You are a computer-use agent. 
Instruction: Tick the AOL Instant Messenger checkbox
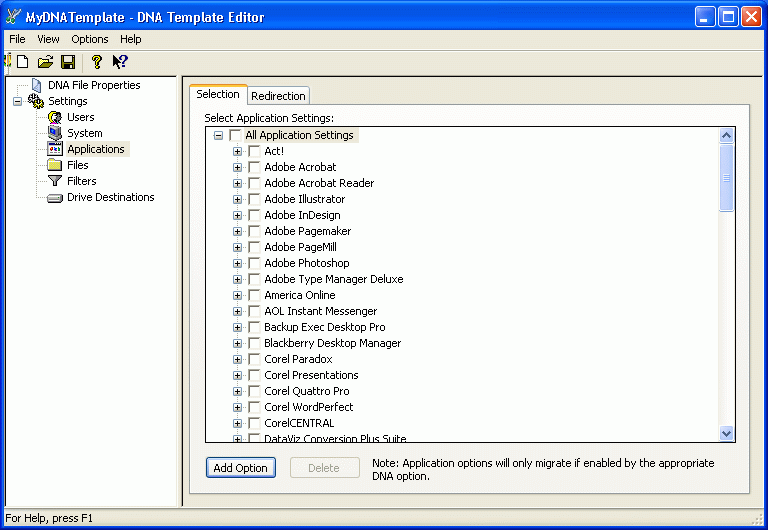click(x=254, y=311)
